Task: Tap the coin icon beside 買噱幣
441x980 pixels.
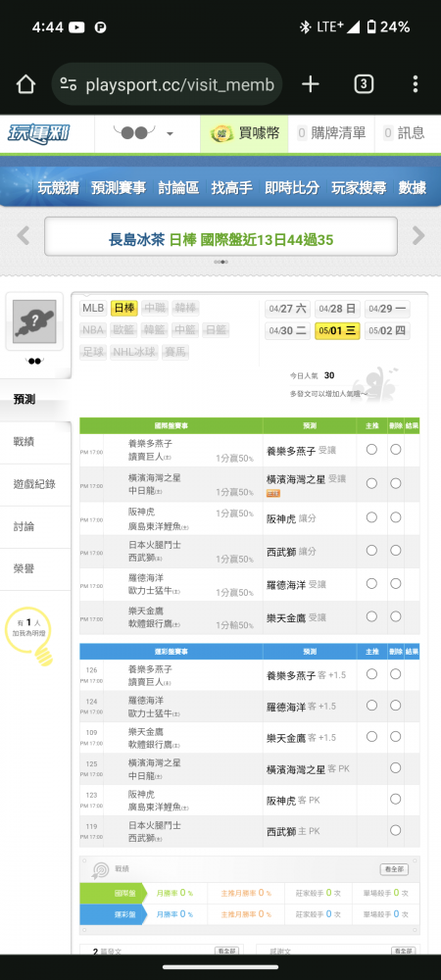Action: coord(221,133)
